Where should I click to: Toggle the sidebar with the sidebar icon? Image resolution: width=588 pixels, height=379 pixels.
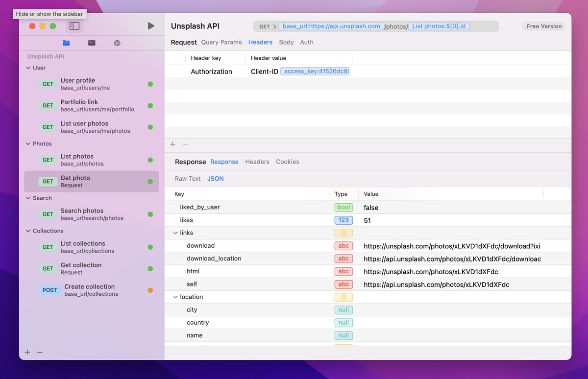coord(74,26)
